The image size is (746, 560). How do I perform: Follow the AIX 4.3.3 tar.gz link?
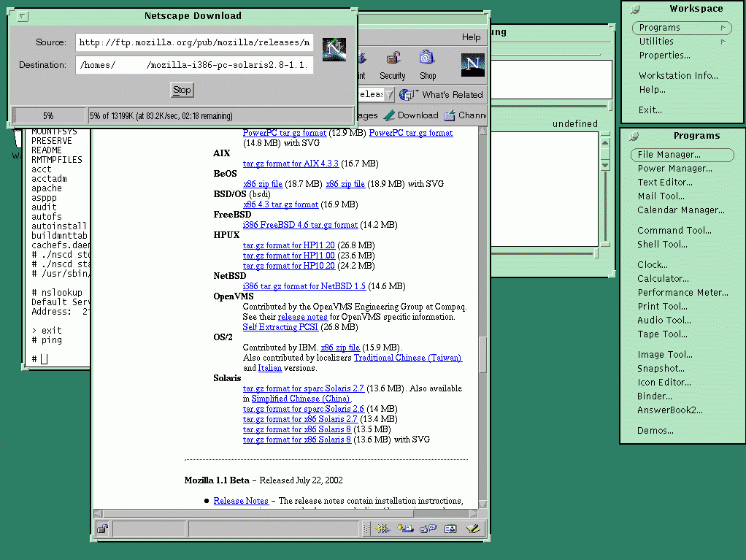[x=291, y=164]
